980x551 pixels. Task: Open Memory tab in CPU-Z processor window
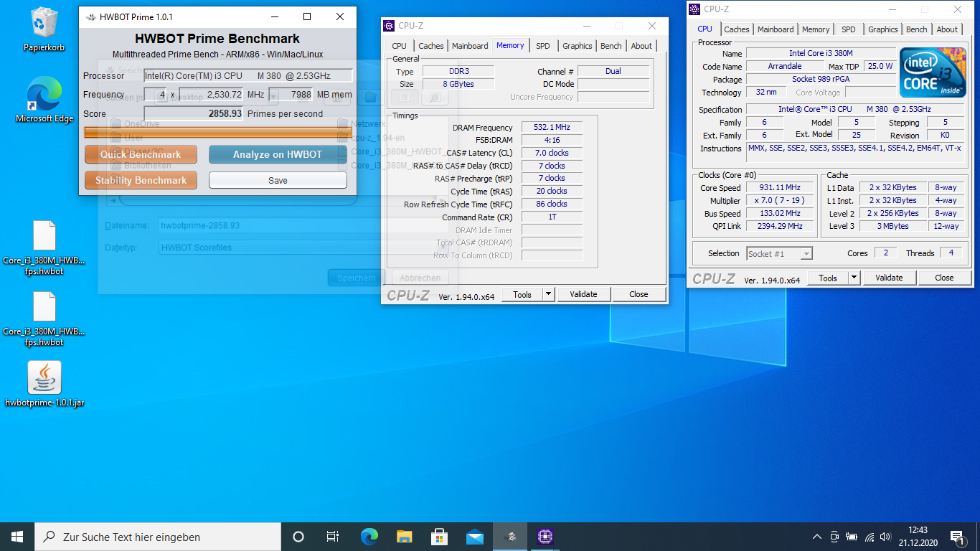pos(816,29)
